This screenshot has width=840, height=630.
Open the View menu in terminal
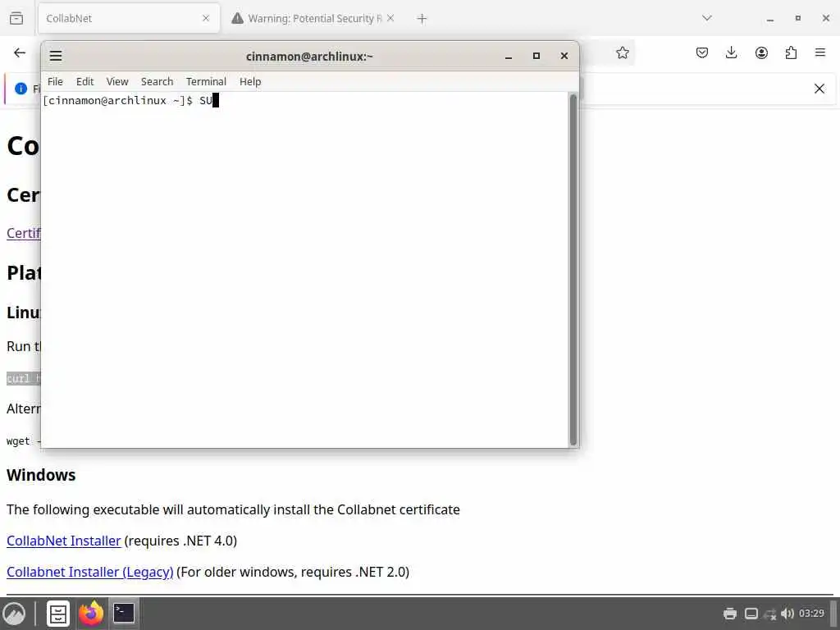[x=117, y=81]
